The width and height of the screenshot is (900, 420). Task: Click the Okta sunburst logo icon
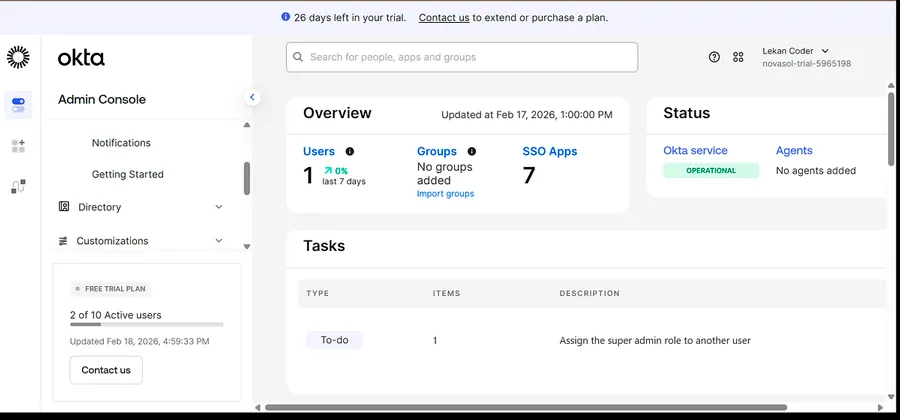18,57
